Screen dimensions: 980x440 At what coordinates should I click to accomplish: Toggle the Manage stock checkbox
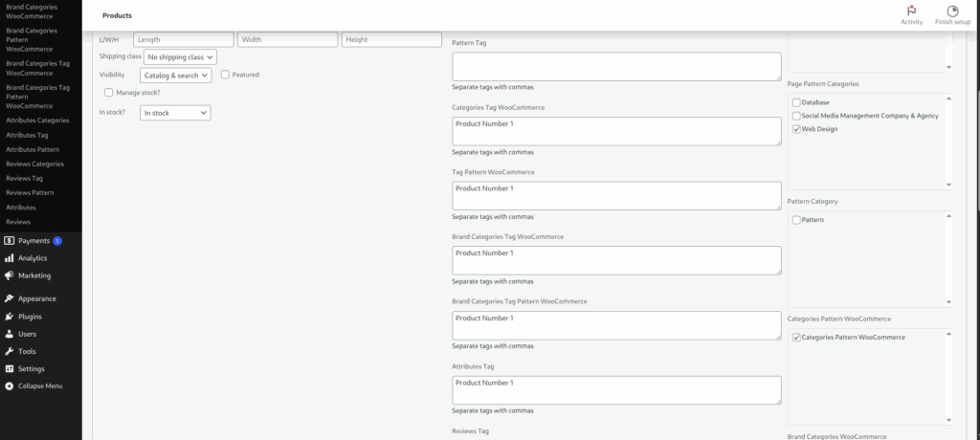pyautogui.click(x=109, y=93)
